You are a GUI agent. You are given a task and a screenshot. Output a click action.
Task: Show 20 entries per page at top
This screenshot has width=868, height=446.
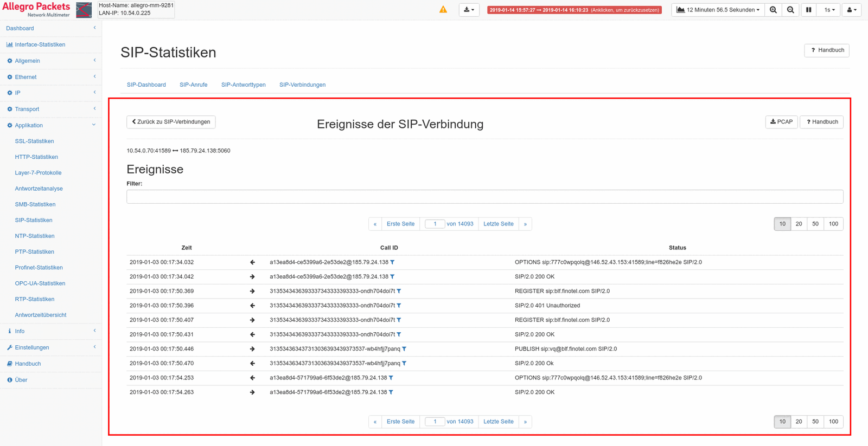pyautogui.click(x=799, y=224)
